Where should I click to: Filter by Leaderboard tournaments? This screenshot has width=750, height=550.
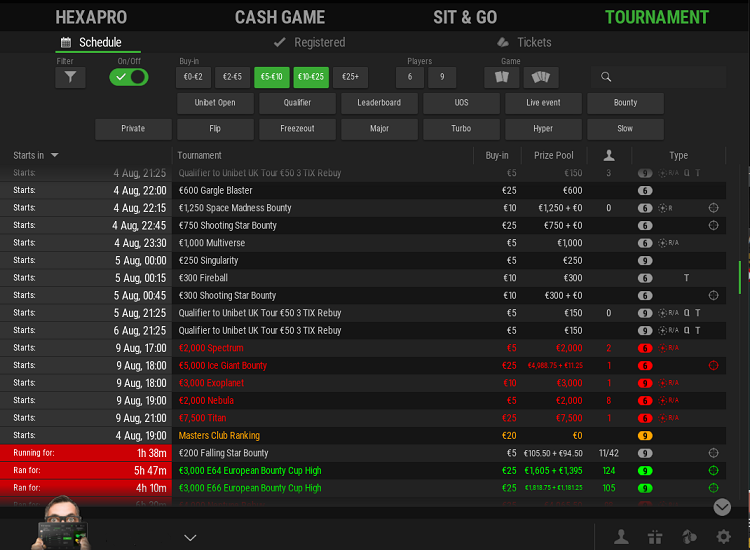click(x=379, y=103)
